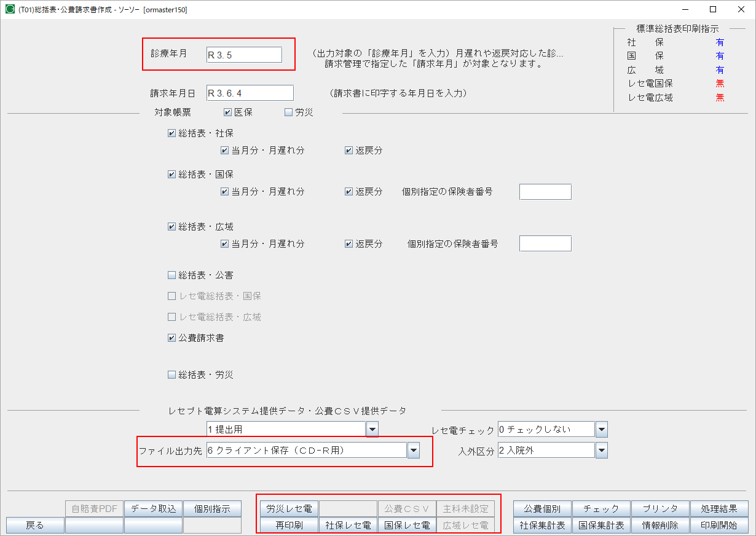Check the 総括表・公害 checkbox
The height and width of the screenshot is (536, 756).
pos(172,275)
